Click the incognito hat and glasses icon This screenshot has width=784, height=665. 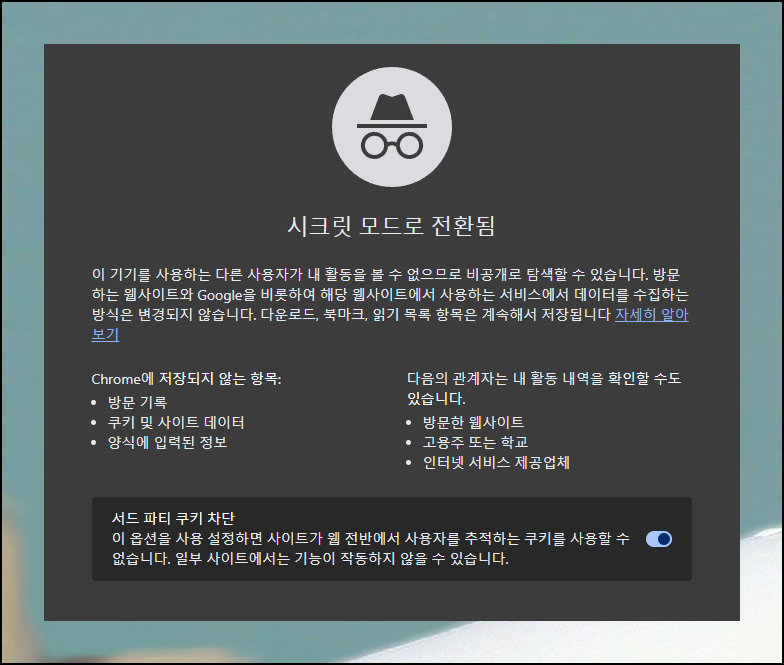point(392,127)
